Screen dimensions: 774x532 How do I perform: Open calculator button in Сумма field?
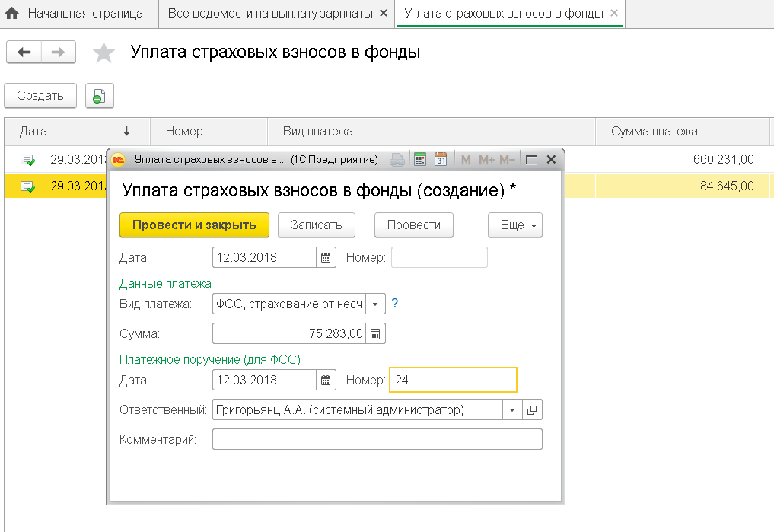(x=375, y=334)
